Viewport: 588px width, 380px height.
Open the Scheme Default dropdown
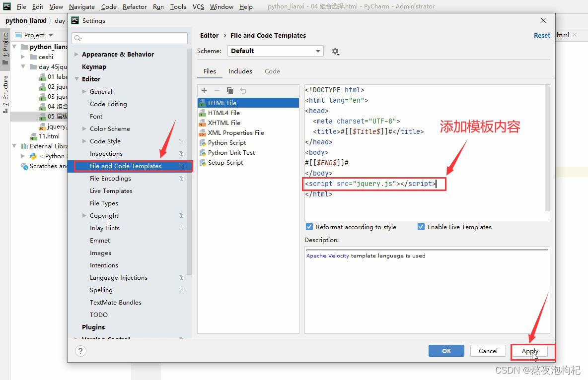[275, 51]
